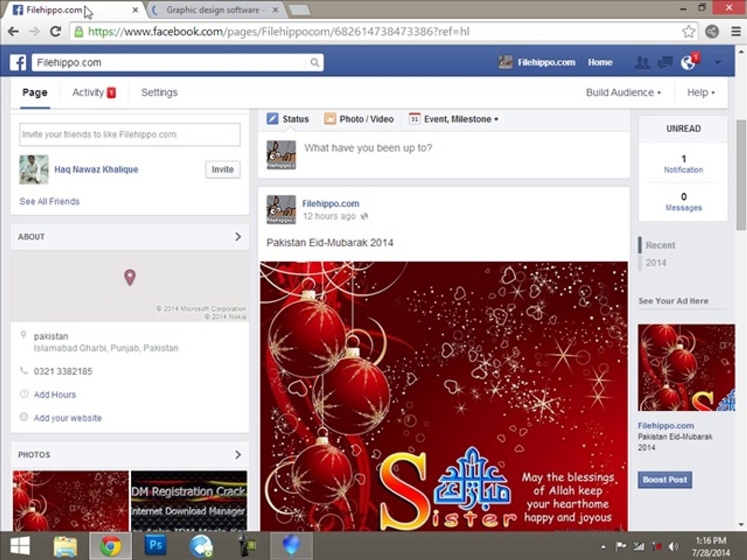Image resolution: width=747 pixels, height=560 pixels.
Task: Open the Chrome menu hamburger icon
Action: point(736,32)
